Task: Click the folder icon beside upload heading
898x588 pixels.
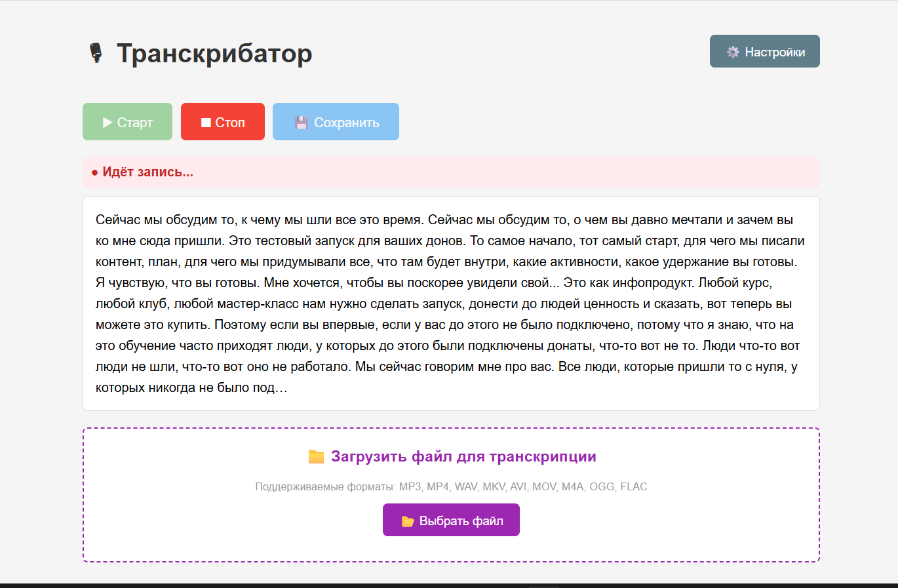Action: pos(315,456)
